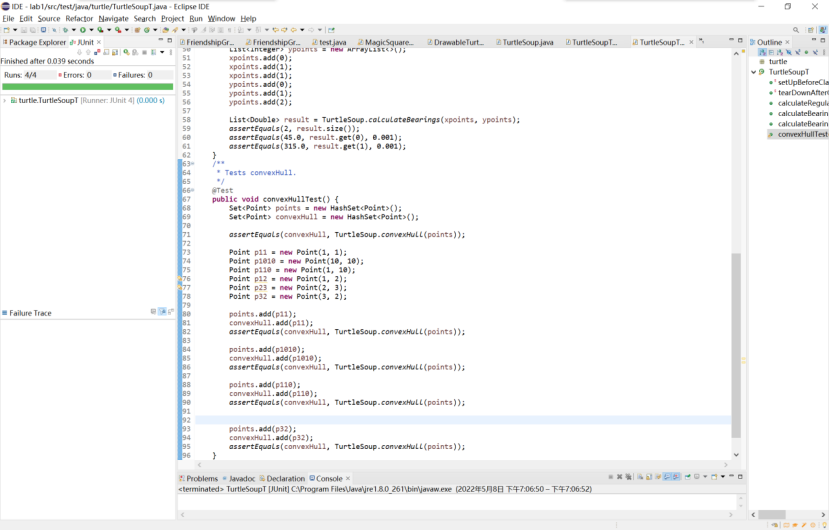
Task: Switch to Declaration tab
Action: tap(282, 478)
